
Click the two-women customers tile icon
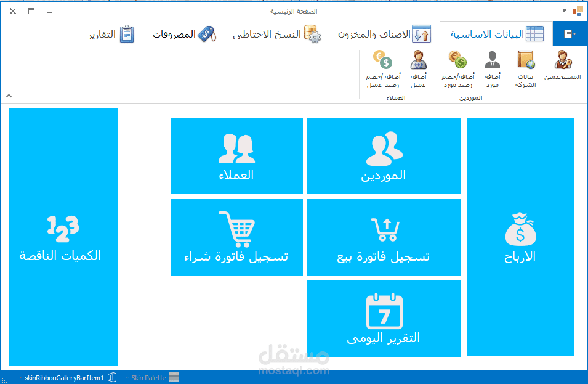pyautogui.click(x=236, y=149)
